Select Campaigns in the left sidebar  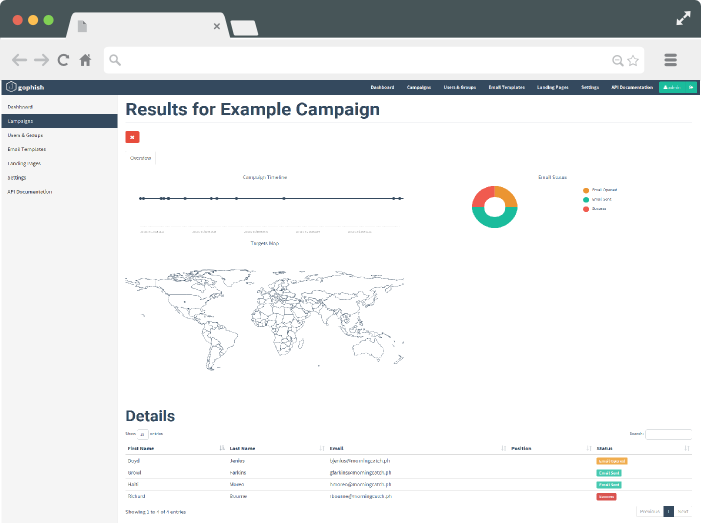(59, 121)
